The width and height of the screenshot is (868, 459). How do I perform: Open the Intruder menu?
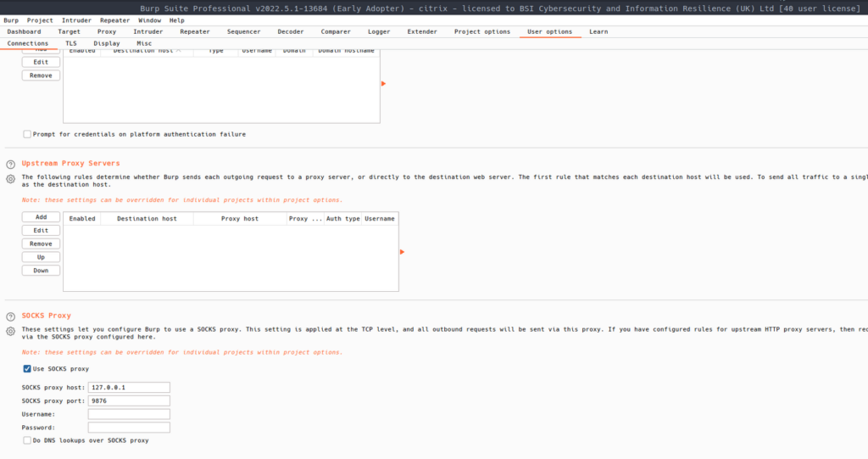(76, 20)
